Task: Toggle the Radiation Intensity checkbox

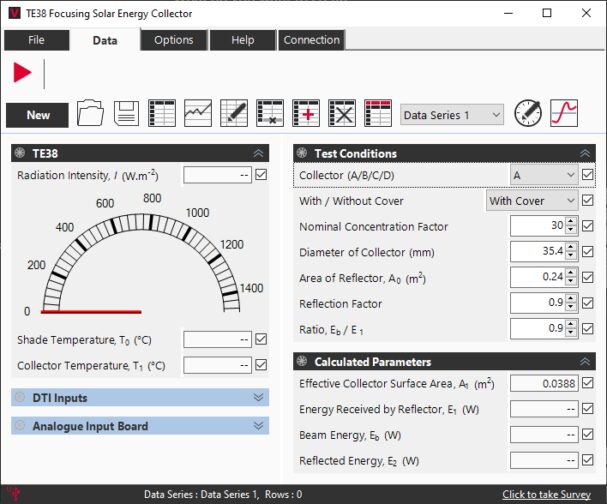Action: coord(261,175)
